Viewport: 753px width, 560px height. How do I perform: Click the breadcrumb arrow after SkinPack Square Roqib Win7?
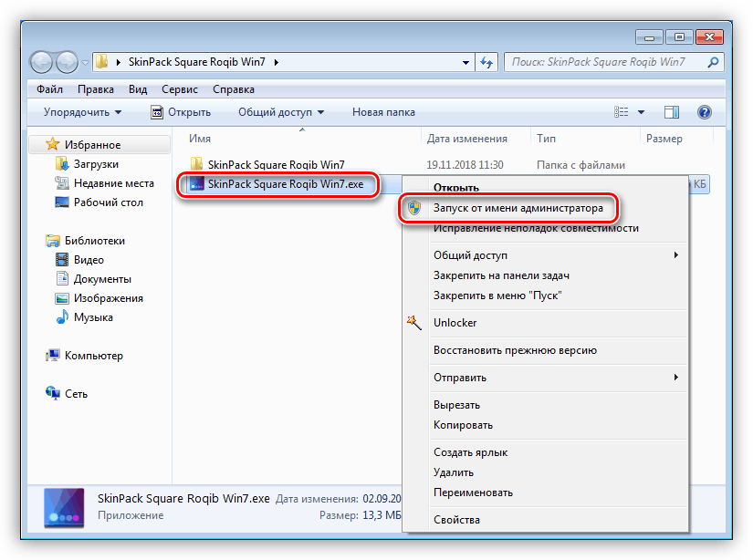(277, 62)
